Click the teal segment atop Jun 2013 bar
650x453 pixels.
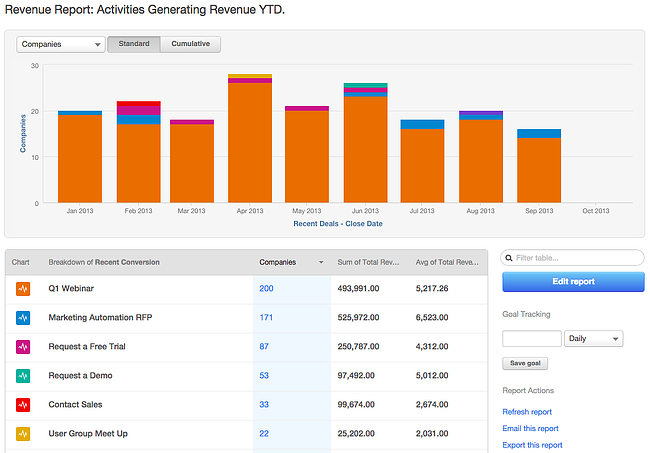point(366,85)
